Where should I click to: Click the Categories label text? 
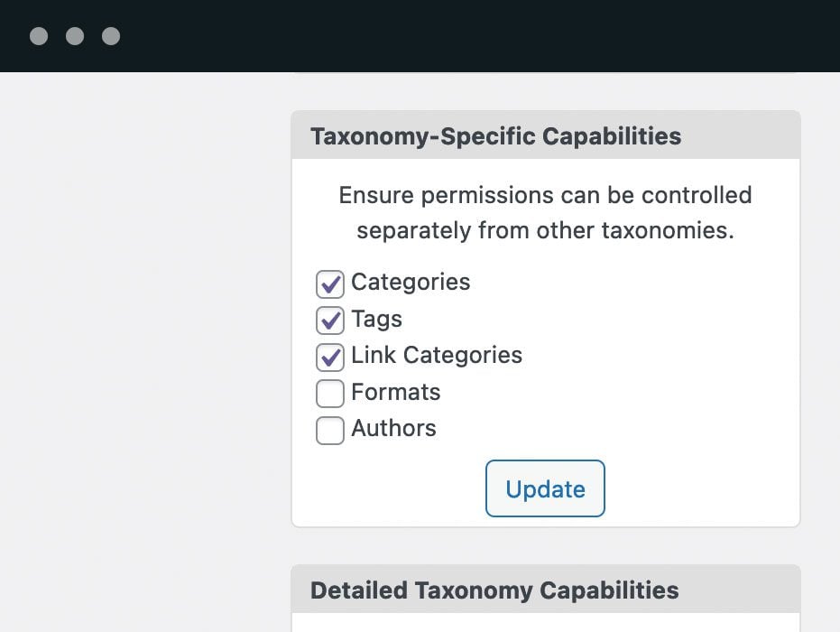[411, 282]
